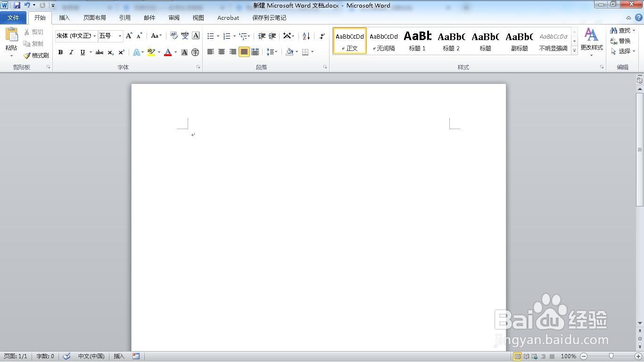Image resolution: width=644 pixels, height=362 pixels.
Task: Click the Undo icon in quick access toolbar
Action: point(27,5)
